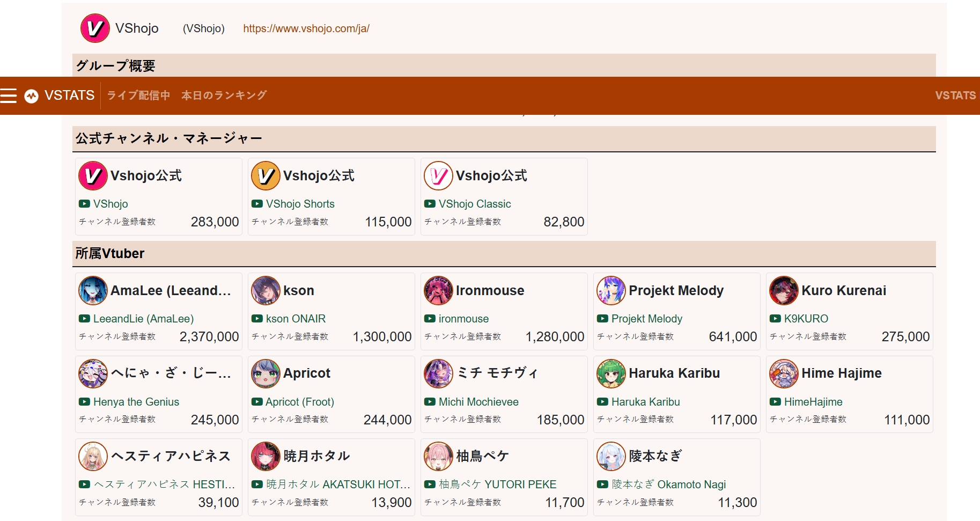980x521 pixels.
Task: Click the Haruka Karibu name heading
Action: [x=674, y=373]
